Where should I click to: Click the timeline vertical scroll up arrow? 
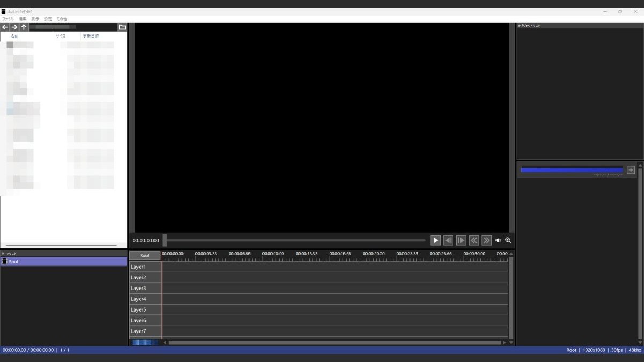tap(511, 254)
